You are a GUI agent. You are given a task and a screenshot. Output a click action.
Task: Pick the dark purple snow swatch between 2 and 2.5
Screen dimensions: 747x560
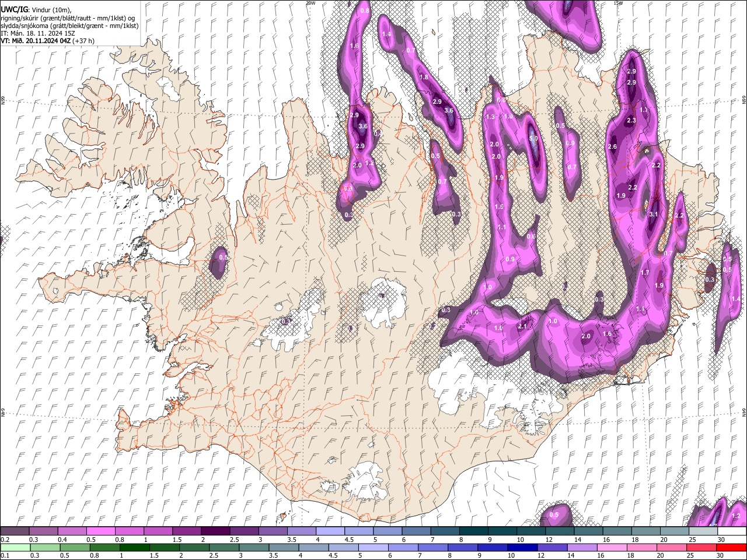tap(215, 531)
